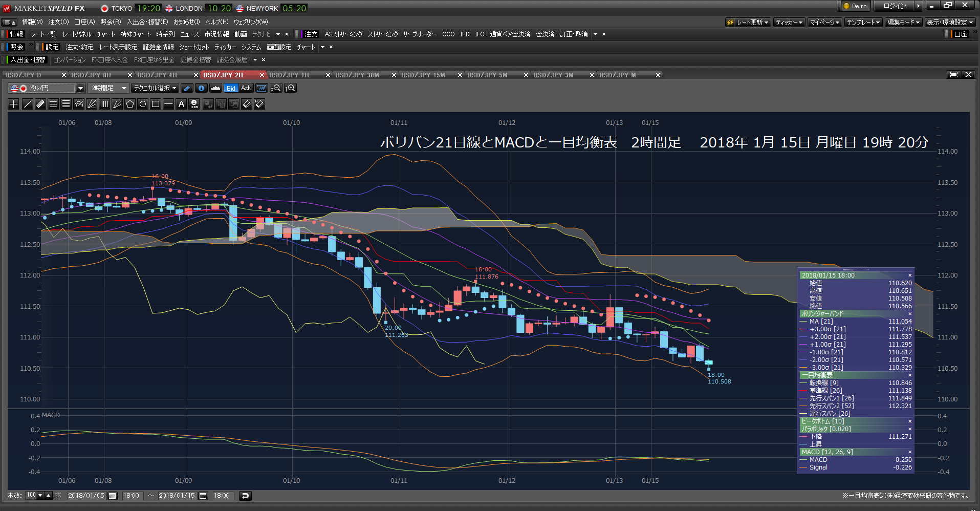The height and width of the screenshot is (511, 980).
Task: Click the reset range return arrow button
Action: [245, 496]
